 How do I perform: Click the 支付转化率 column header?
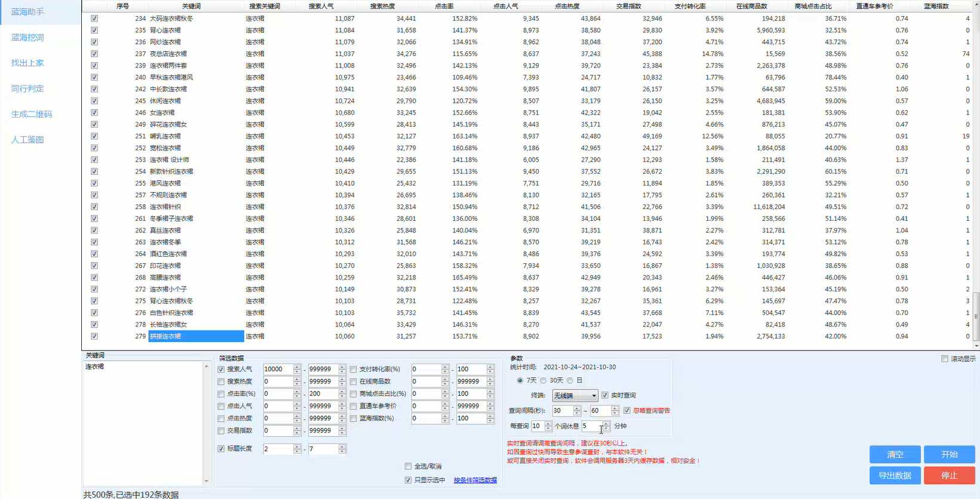690,6
